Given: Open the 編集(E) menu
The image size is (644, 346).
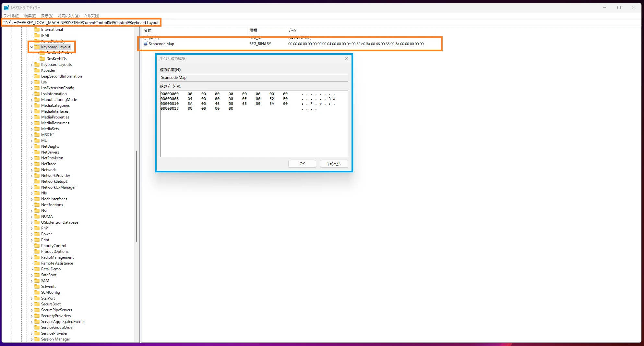Looking at the screenshot, I should click(30, 16).
